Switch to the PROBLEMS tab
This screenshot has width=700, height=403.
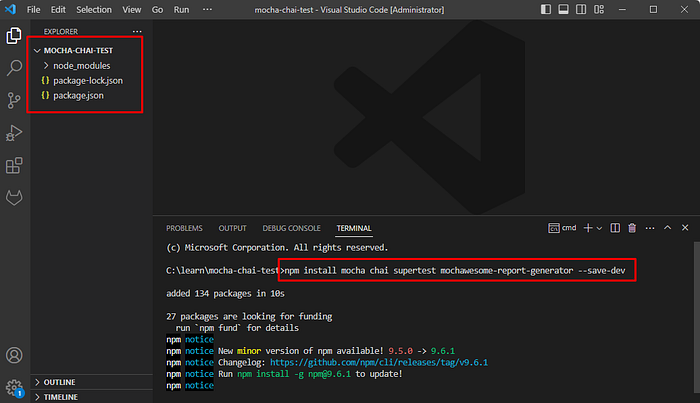click(x=184, y=228)
